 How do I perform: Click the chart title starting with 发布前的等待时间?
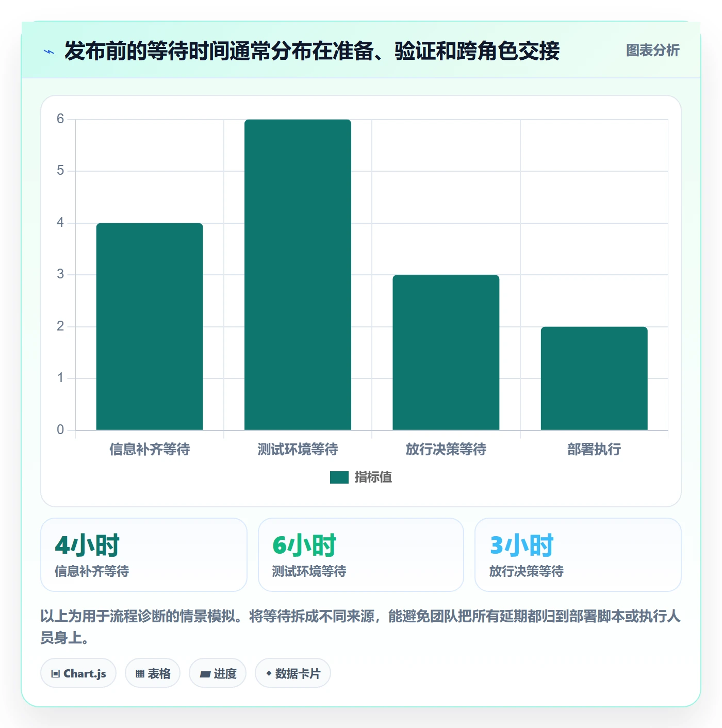point(312,51)
